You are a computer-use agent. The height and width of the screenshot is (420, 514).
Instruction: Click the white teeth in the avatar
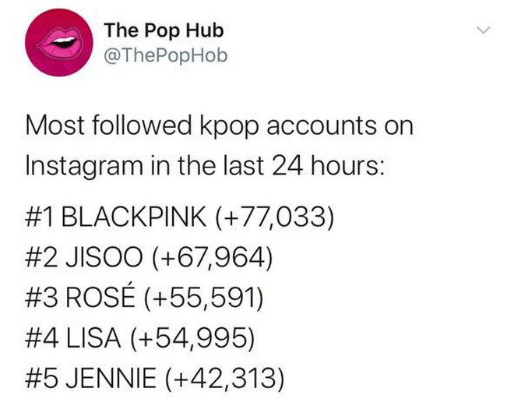(x=64, y=41)
